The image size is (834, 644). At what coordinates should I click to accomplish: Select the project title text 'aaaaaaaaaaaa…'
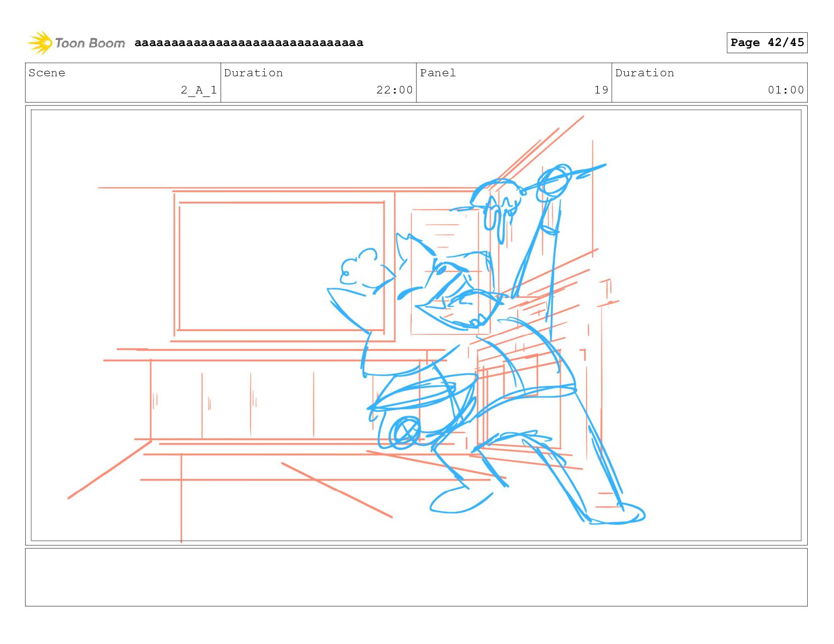coord(249,42)
